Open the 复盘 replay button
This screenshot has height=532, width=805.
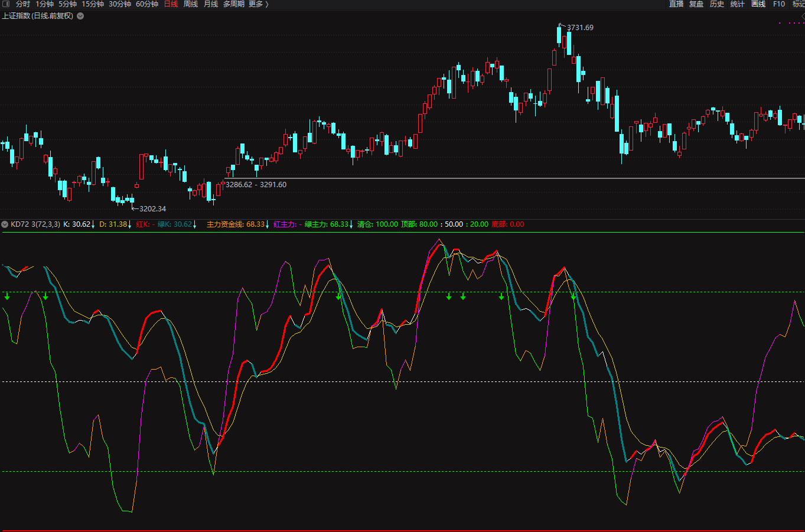[696, 4]
